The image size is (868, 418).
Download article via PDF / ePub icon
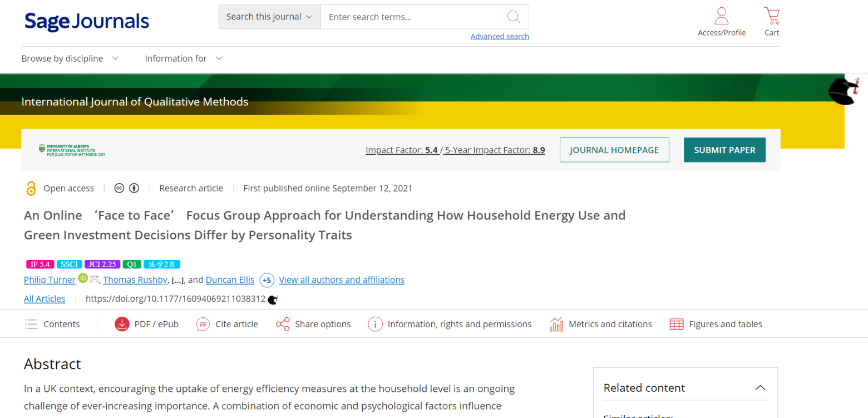click(122, 324)
